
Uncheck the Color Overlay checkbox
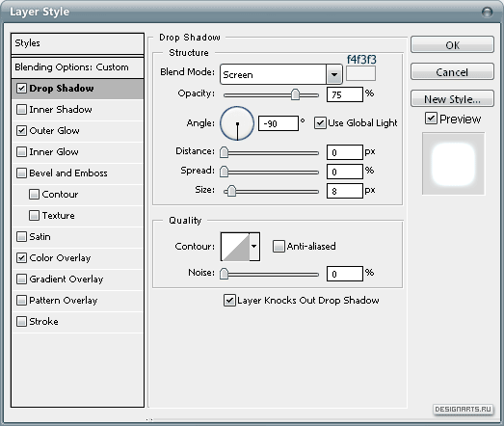click(21, 258)
